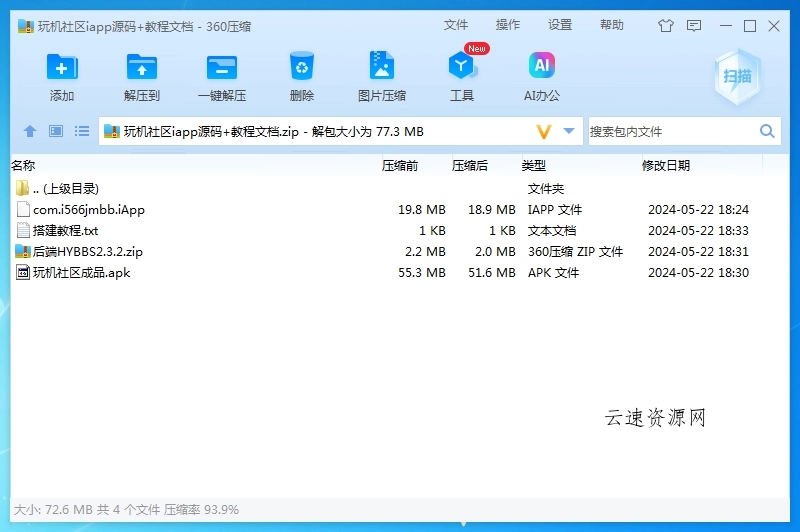Click the 删除 (Delete) recycle bin icon
The height and width of the screenshot is (532, 800).
[x=302, y=66]
